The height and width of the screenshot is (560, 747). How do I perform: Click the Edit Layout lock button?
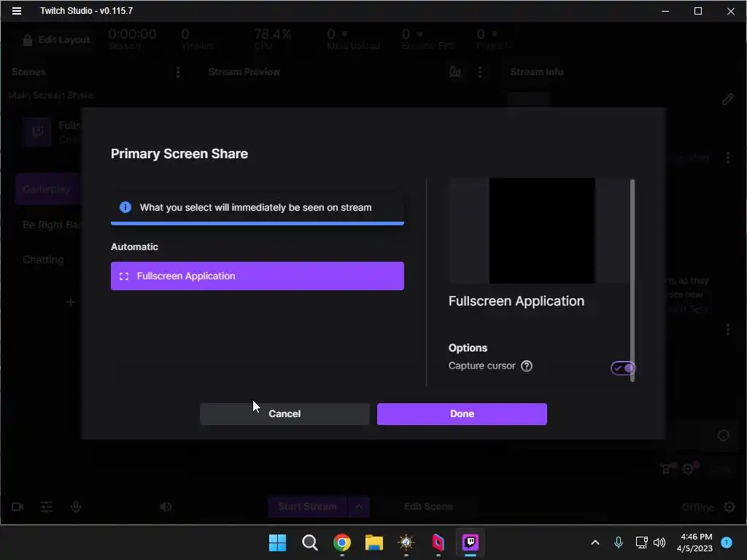[x=56, y=40]
